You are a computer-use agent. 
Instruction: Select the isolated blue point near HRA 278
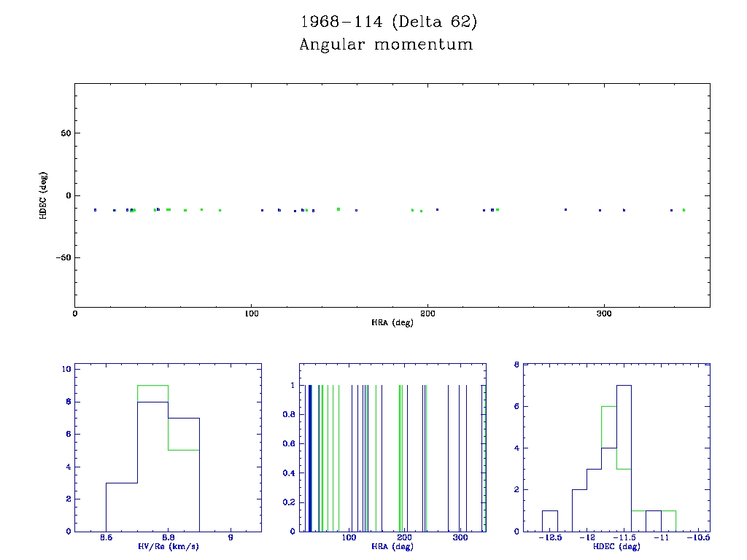(565, 209)
